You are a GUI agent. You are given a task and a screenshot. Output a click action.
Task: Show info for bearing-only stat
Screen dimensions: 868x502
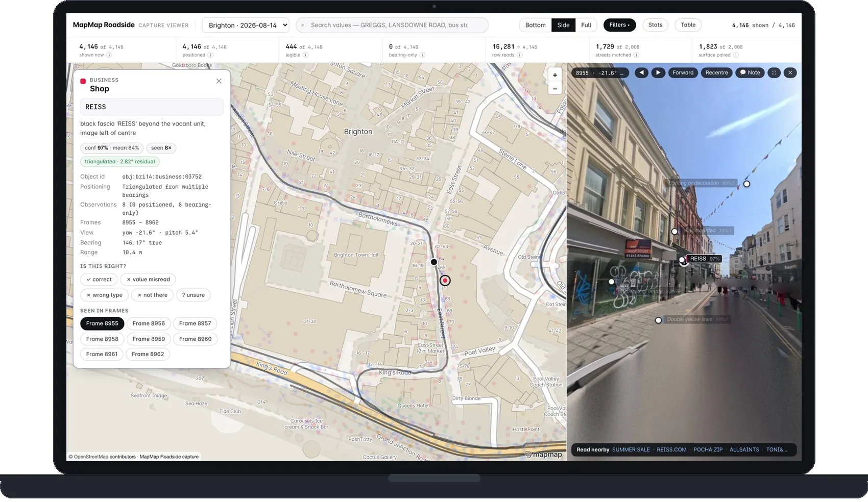[x=422, y=55]
